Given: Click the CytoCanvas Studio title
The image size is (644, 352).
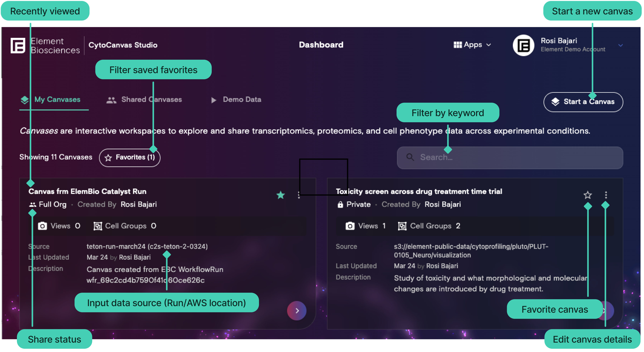Looking at the screenshot, I should click(123, 45).
